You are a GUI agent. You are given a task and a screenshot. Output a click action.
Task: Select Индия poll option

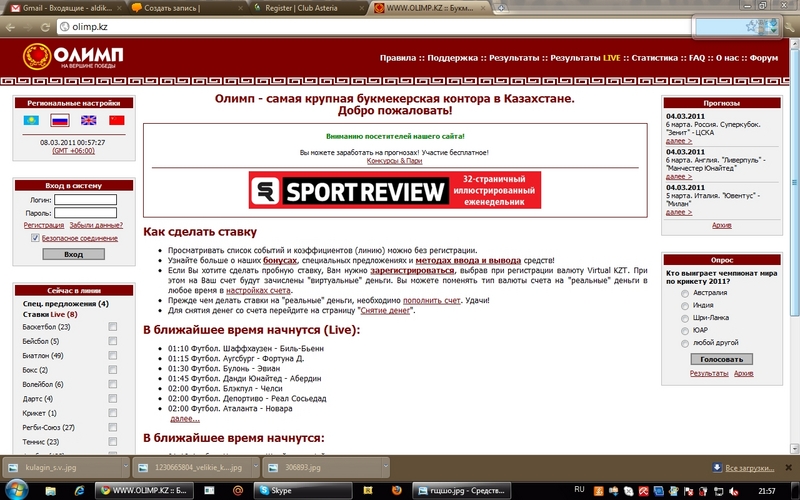coord(685,306)
